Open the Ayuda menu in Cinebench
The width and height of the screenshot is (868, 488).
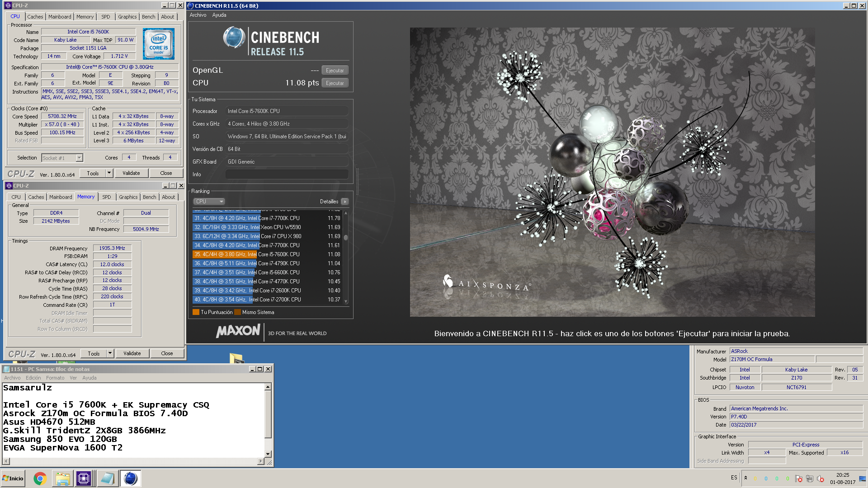pos(219,15)
